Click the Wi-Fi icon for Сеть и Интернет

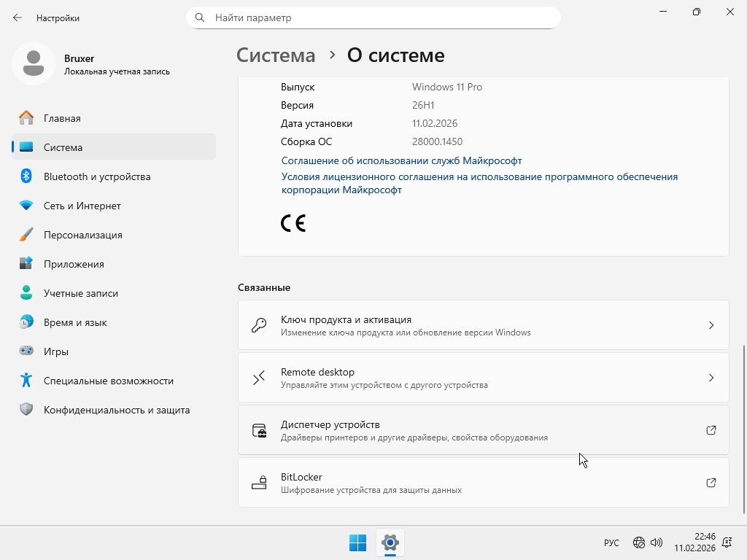click(x=26, y=206)
